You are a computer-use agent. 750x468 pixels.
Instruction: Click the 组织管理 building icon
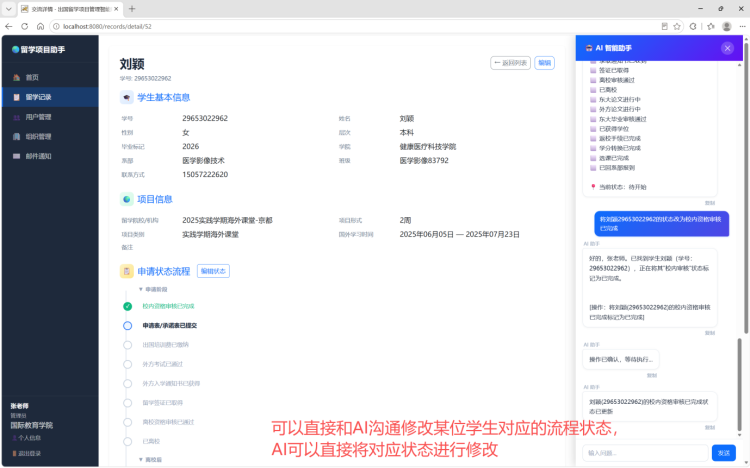16,136
